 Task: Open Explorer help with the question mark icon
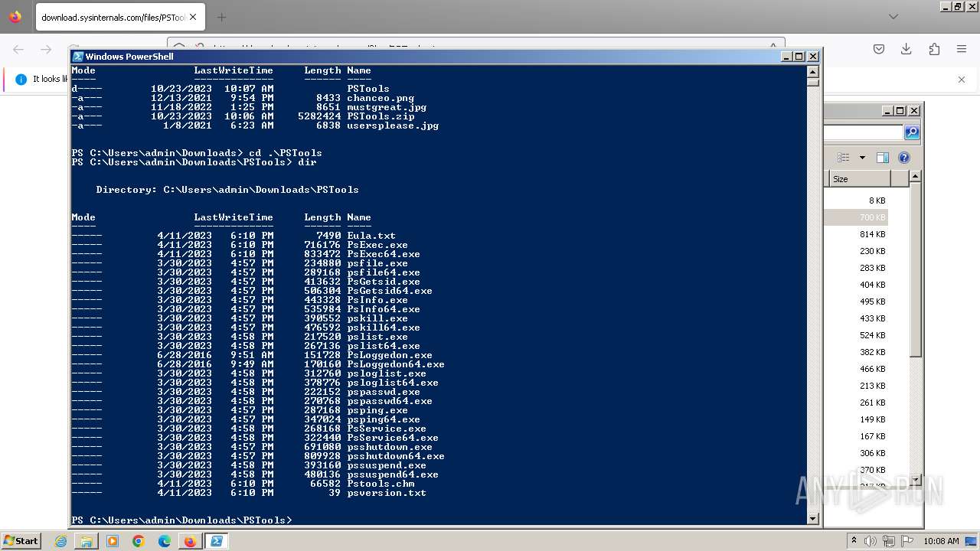coord(904,158)
